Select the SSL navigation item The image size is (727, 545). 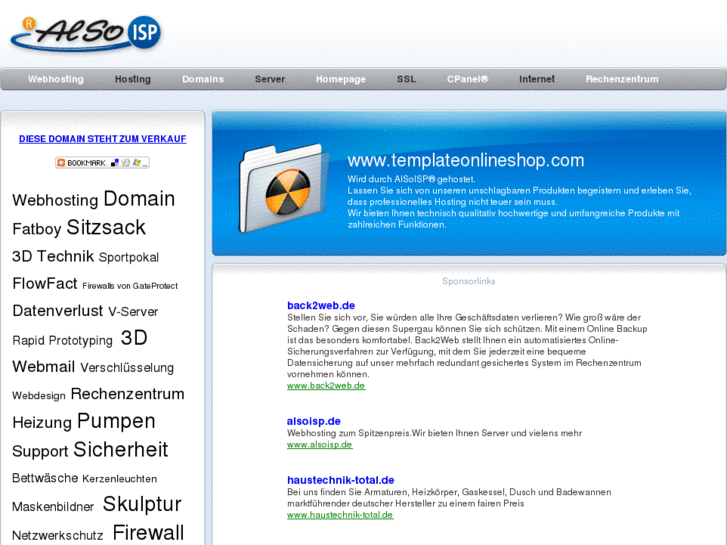pos(406,79)
